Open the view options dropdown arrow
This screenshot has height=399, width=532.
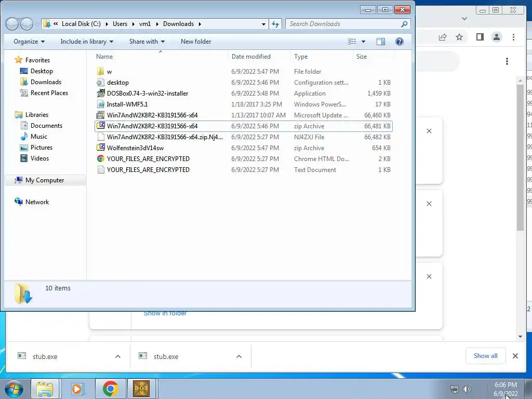[x=363, y=42]
